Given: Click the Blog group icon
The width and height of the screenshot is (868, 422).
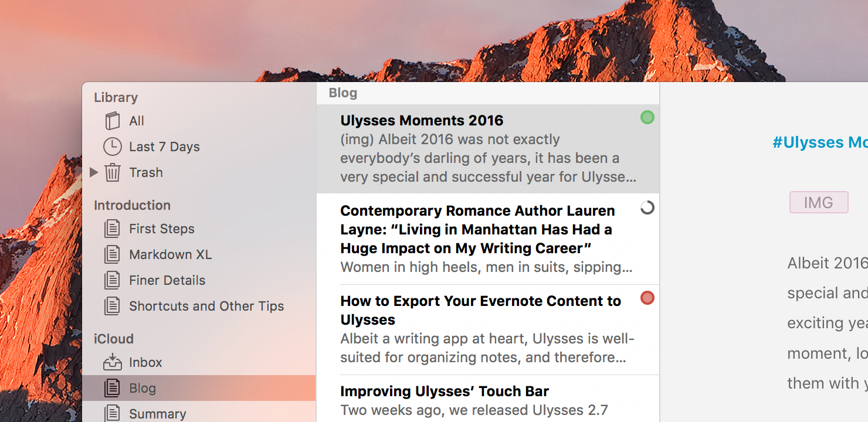Looking at the screenshot, I should click(x=112, y=388).
